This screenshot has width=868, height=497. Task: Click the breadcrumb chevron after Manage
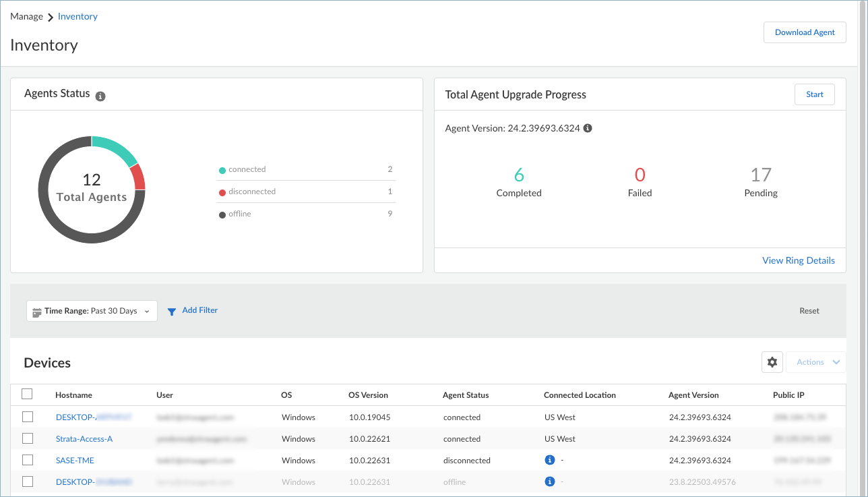coord(51,17)
